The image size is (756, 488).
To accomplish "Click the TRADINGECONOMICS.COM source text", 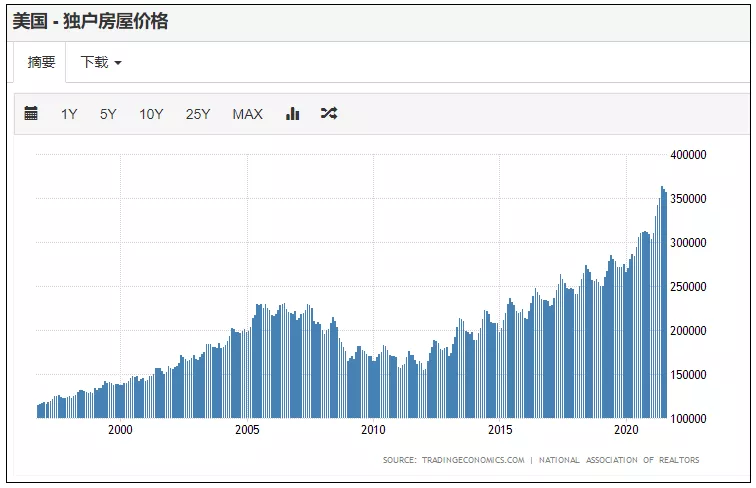I will (x=472, y=460).
